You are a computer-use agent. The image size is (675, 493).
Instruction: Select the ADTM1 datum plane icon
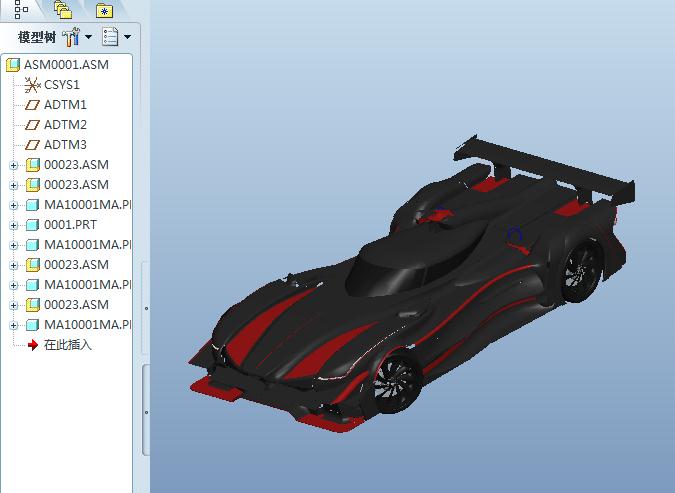click(32, 105)
